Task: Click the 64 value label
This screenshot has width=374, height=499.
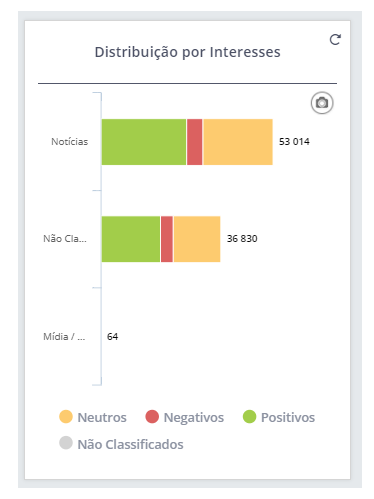Action: coord(112,336)
